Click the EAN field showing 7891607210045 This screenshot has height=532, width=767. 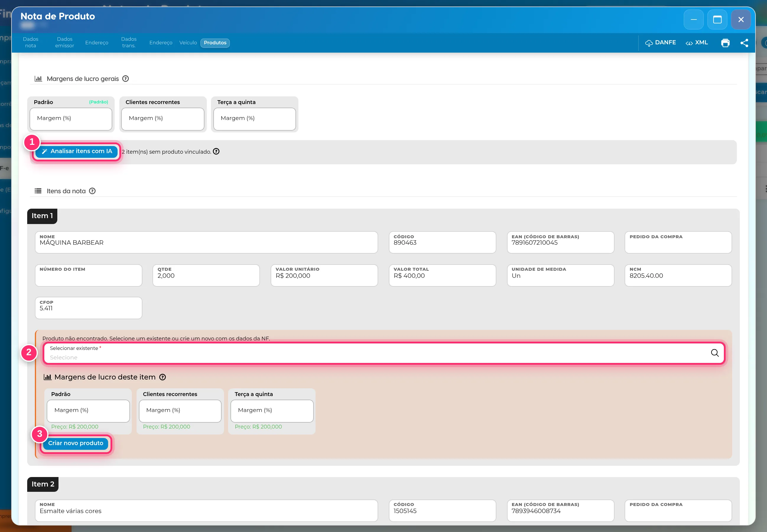click(x=560, y=242)
